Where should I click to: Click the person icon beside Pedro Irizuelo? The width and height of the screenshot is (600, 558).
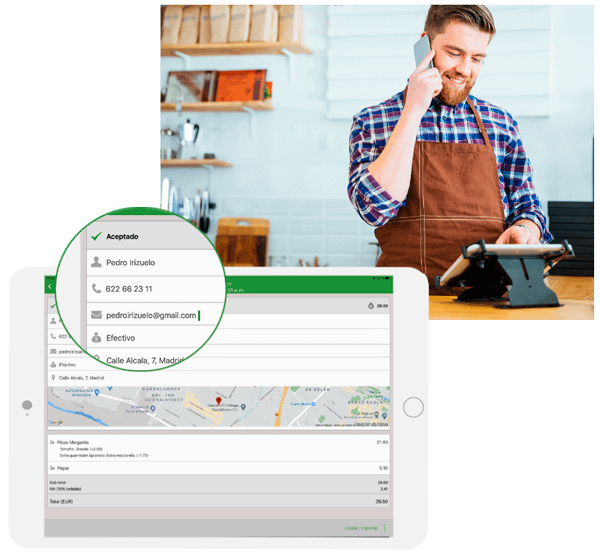click(x=96, y=263)
